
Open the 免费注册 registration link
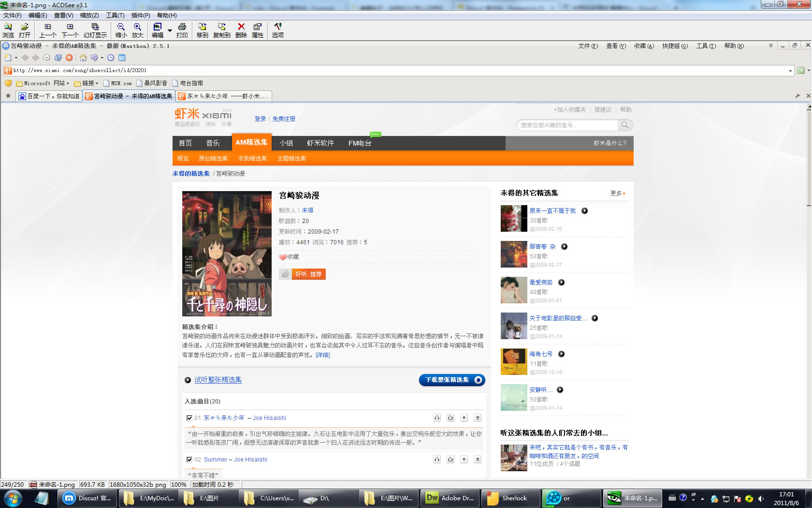pyautogui.click(x=284, y=119)
